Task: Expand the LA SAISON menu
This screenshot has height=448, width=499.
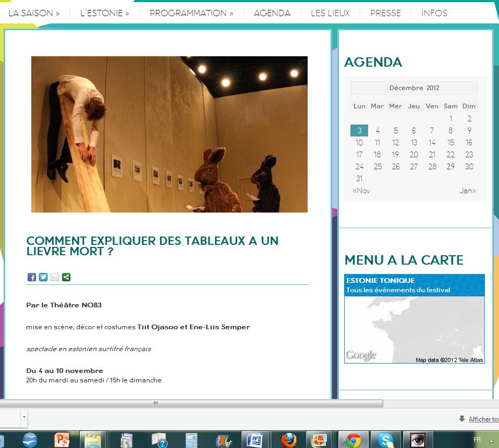Action: click(34, 13)
